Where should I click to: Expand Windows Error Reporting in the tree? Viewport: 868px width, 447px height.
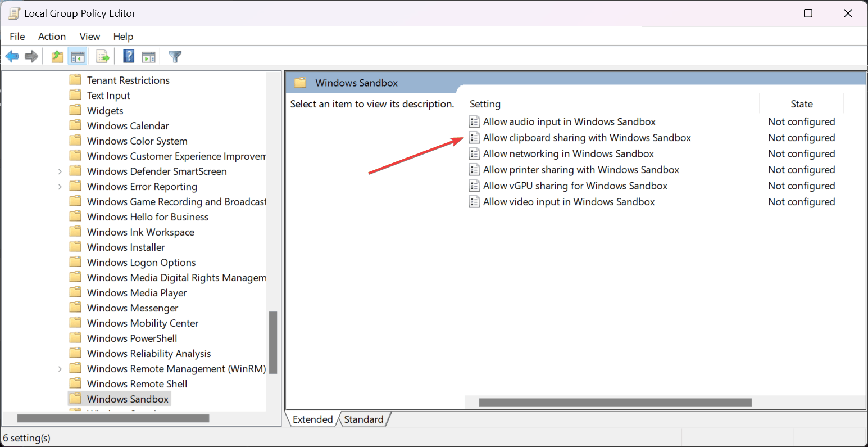click(x=60, y=186)
